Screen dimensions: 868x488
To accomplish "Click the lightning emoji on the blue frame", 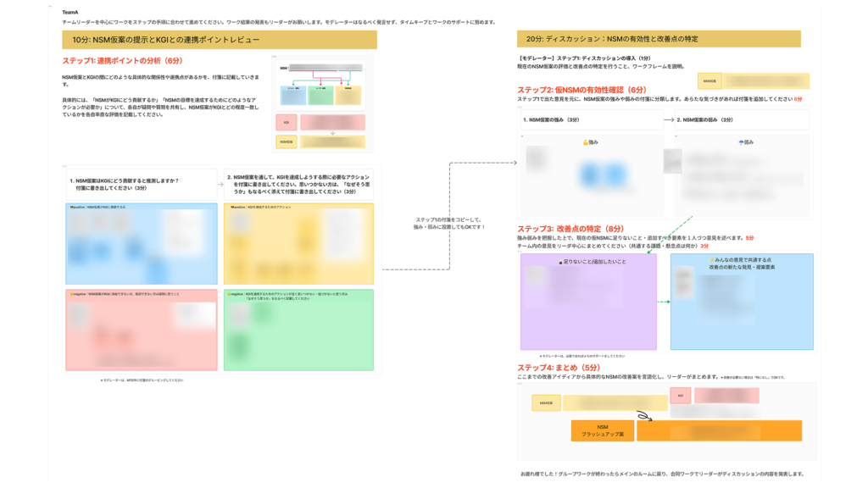I will [713, 259].
